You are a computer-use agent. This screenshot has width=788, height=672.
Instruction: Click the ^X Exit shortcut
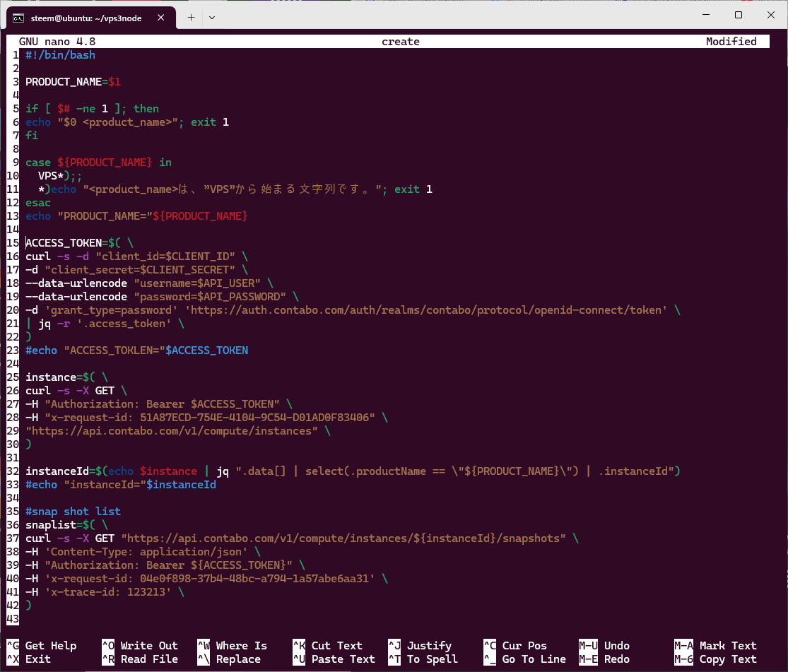[29, 659]
